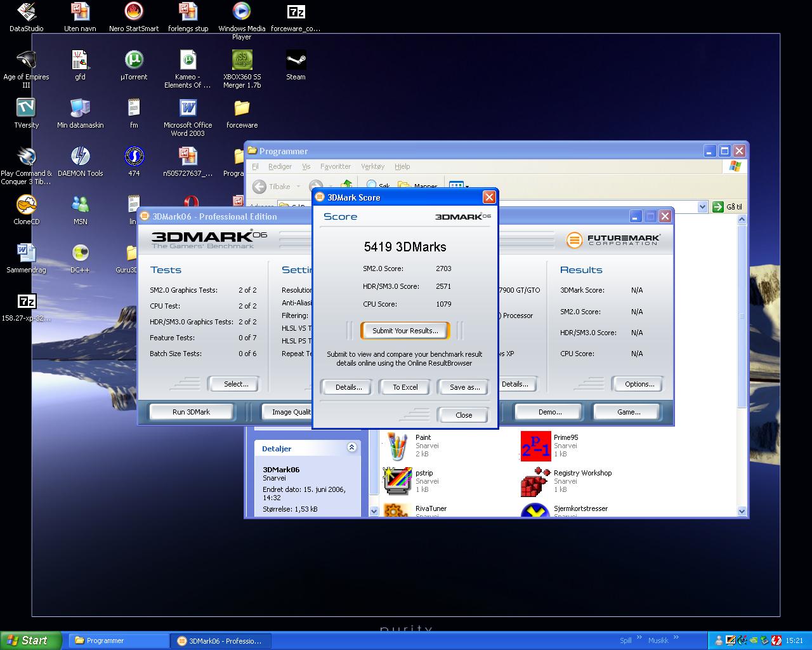Viewport: 812px width, 650px height.
Task: Select the TVersity desktop icon
Action: [26, 114]
